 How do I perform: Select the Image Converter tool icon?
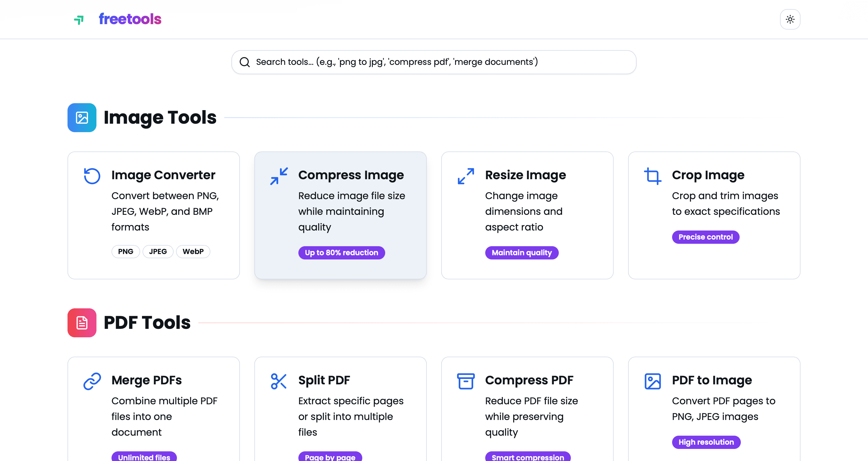click(x=92, y=176)
